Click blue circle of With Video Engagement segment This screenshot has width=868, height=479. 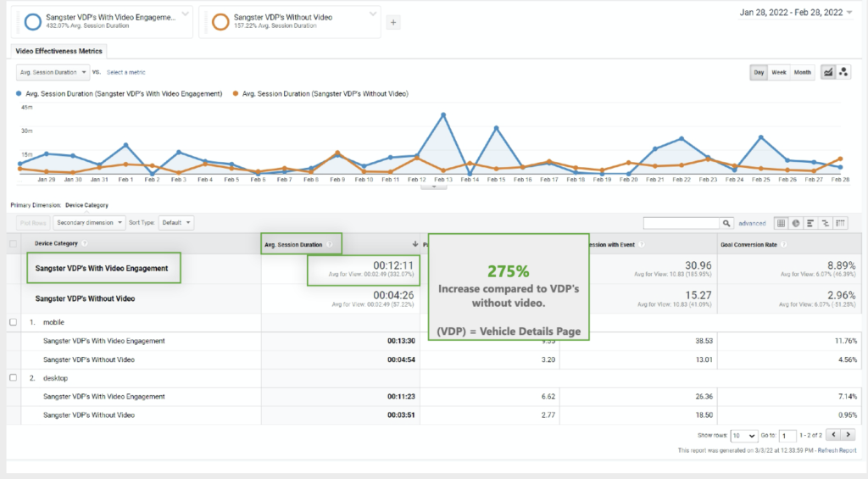(33, 21)
